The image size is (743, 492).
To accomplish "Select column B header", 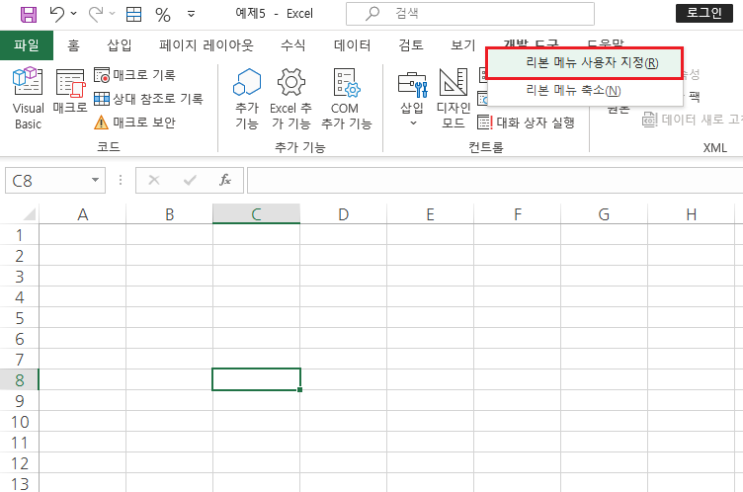I will click(x=169, y=214).
